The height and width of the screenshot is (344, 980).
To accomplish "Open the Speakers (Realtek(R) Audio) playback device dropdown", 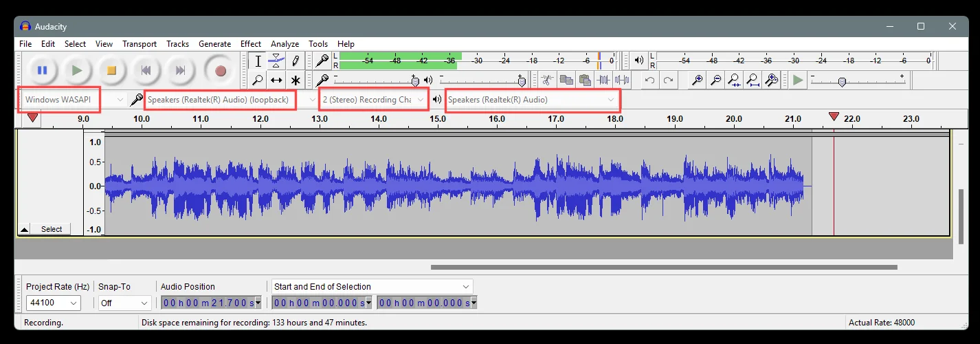I will [532, 100].
